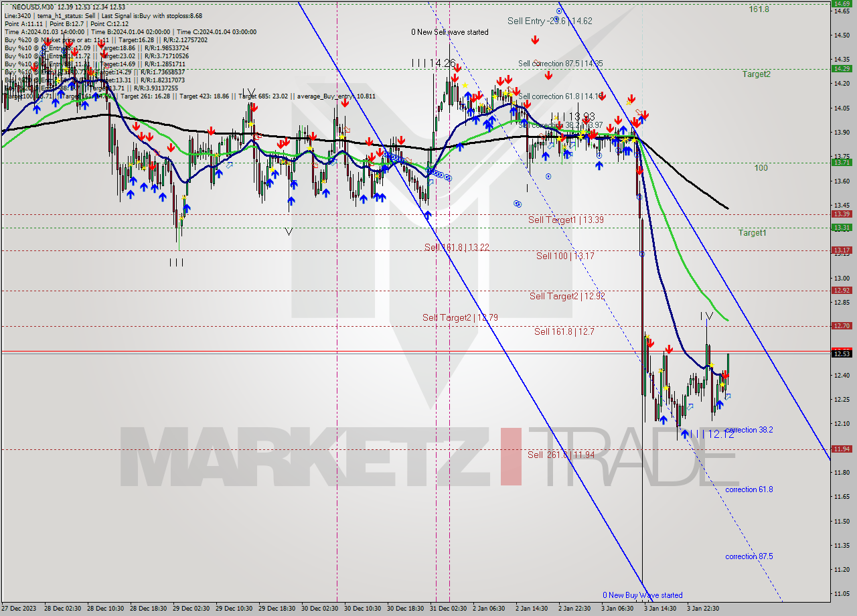Click the '29 Dec 02:30' time axis label
Screen dimensions: 857x616
(x=190, y=609)
